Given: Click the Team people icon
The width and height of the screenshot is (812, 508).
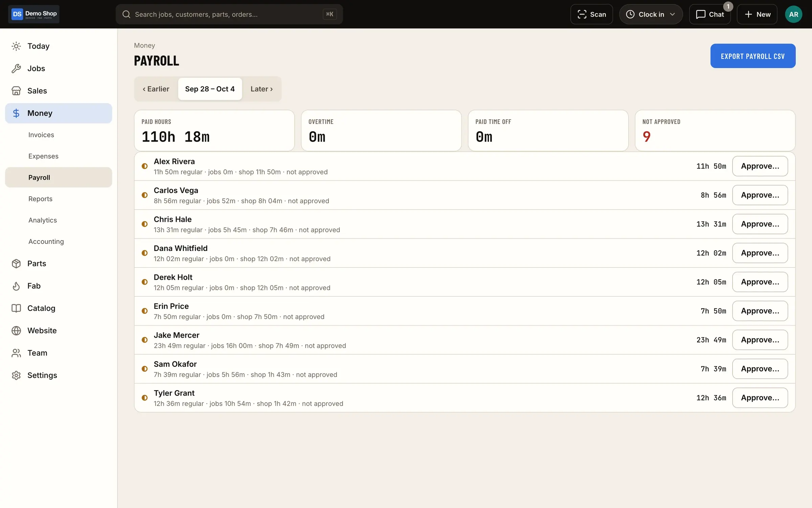Looking at the screenshot, I should coord(16,353).
